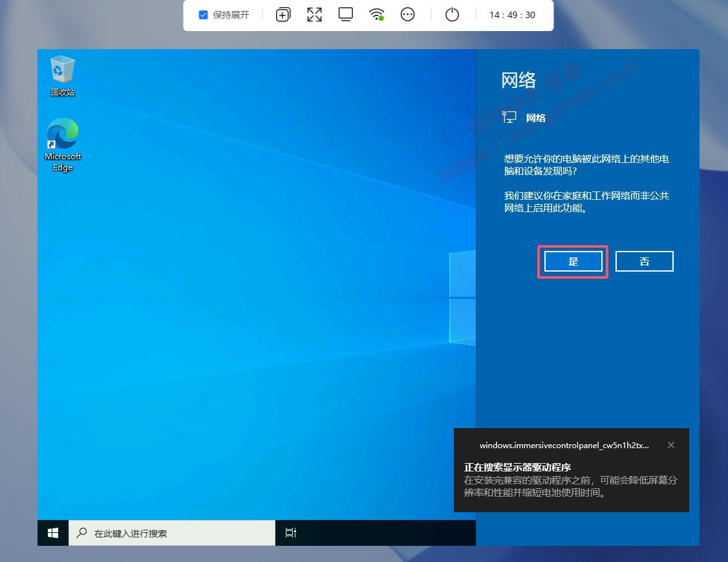
Task: Click the network computer icon beside 网络
Action: tap(509, 117)
